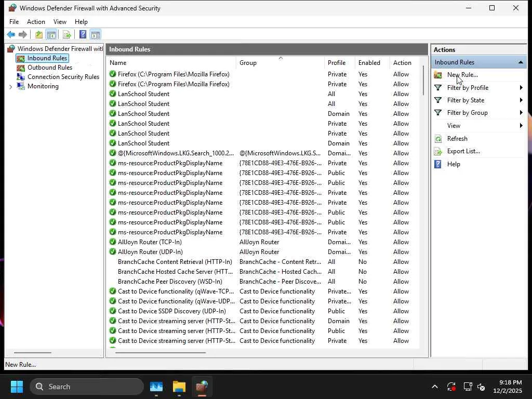This screenshot has height=399, width=532.
Task: Click the Up one level folder icon
Action: pyautogui.click(x=39, y=35)
